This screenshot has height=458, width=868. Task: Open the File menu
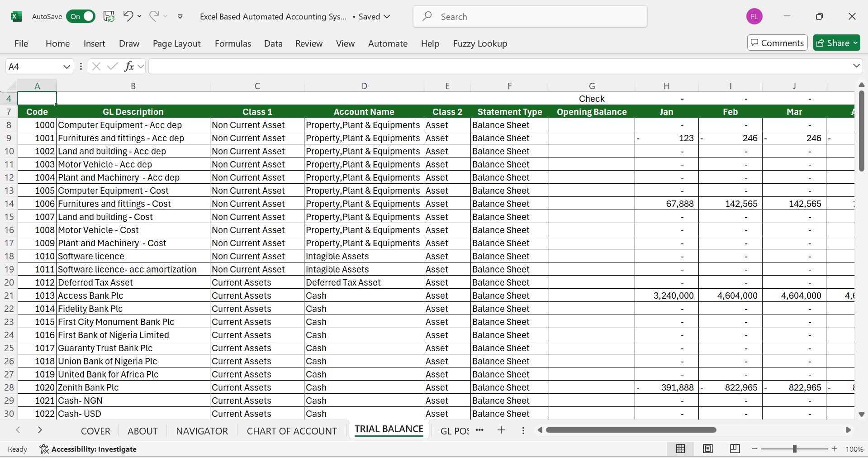tap(21, 43)
